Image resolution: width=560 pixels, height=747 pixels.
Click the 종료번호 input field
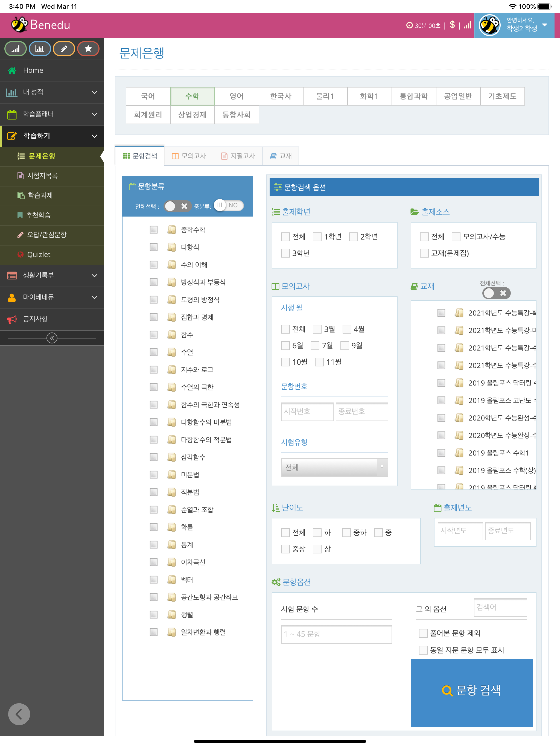pyautogui.click(x=362, y=412)
